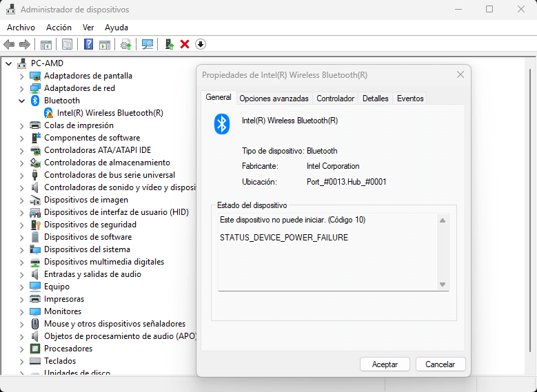537x392 pixels.
Task: Select Objetos de procesamiento de audio item
Action: (x=120, y=336)
